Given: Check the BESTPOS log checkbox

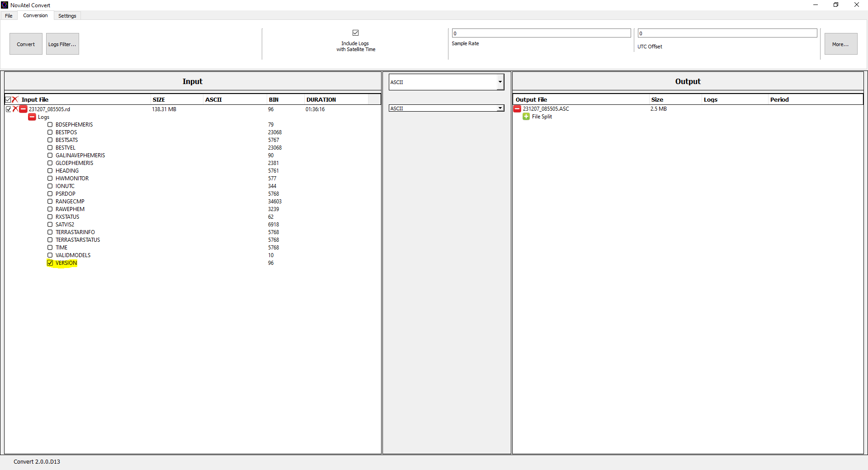Looking at the screenshot, I should pyautogui.click(x=50, y=132).
